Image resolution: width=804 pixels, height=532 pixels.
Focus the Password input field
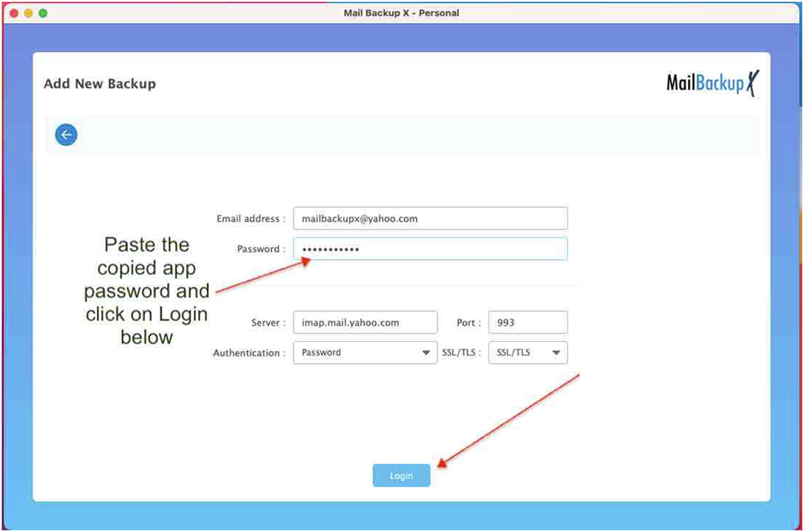pyautogui.click(x=431, y=249)
